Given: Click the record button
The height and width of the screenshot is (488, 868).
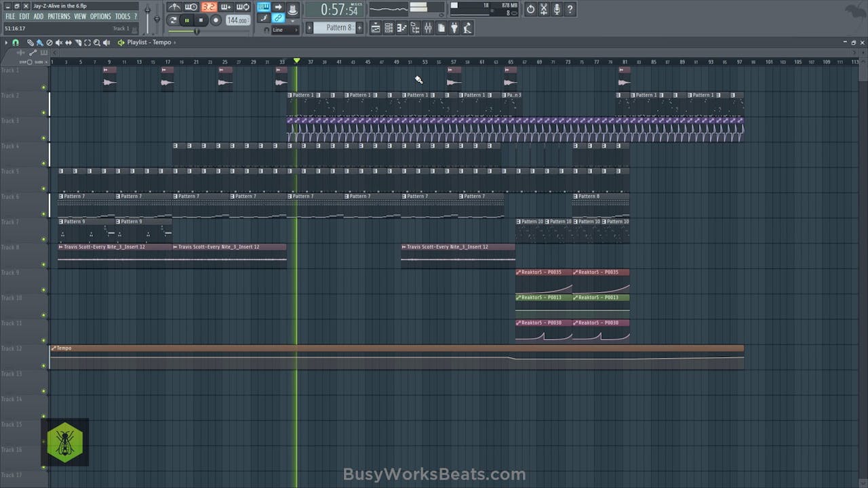Looking at the screenshot, I should pyautogui.click(x=216, y=20).
